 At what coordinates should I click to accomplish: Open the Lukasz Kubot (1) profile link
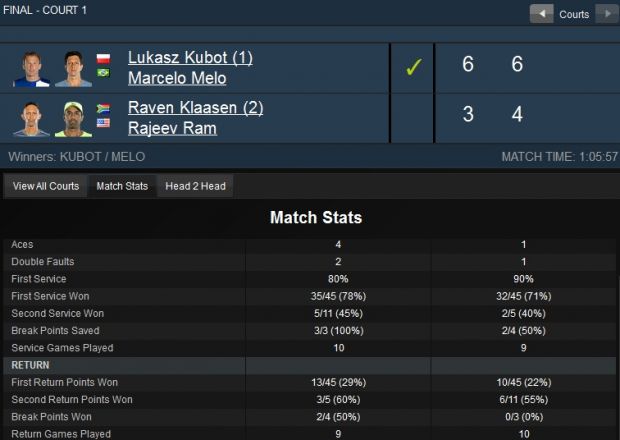190,58
